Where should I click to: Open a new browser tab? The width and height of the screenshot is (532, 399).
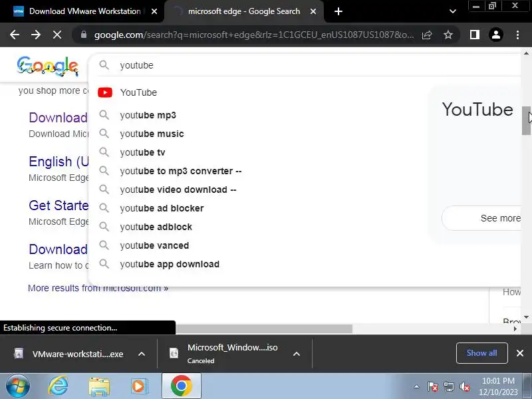click(x=338, y=11)
